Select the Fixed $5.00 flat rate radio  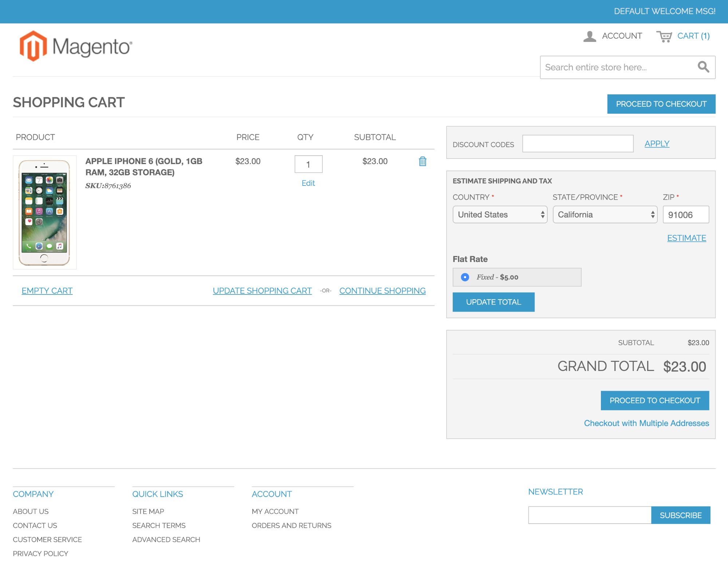[465, 277]
